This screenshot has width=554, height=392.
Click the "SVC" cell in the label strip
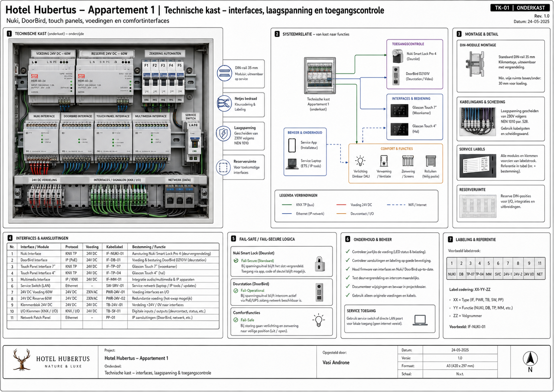[x=498, y=274]
